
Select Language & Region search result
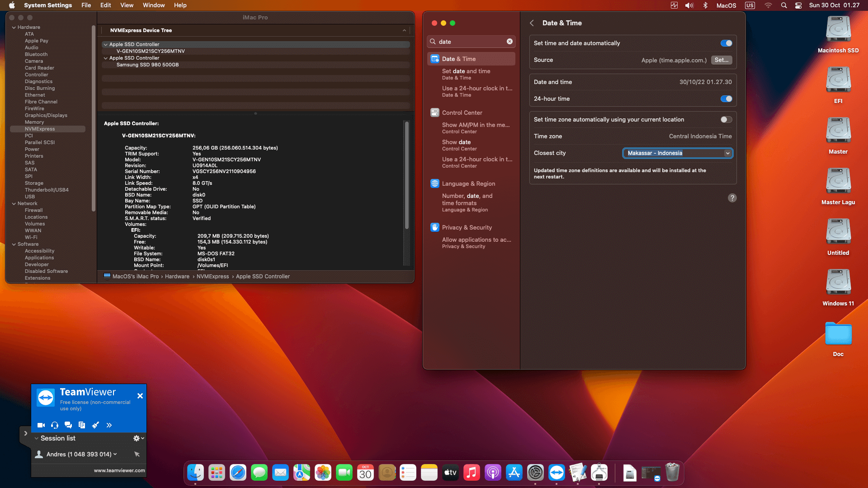[x=468, y=184]
